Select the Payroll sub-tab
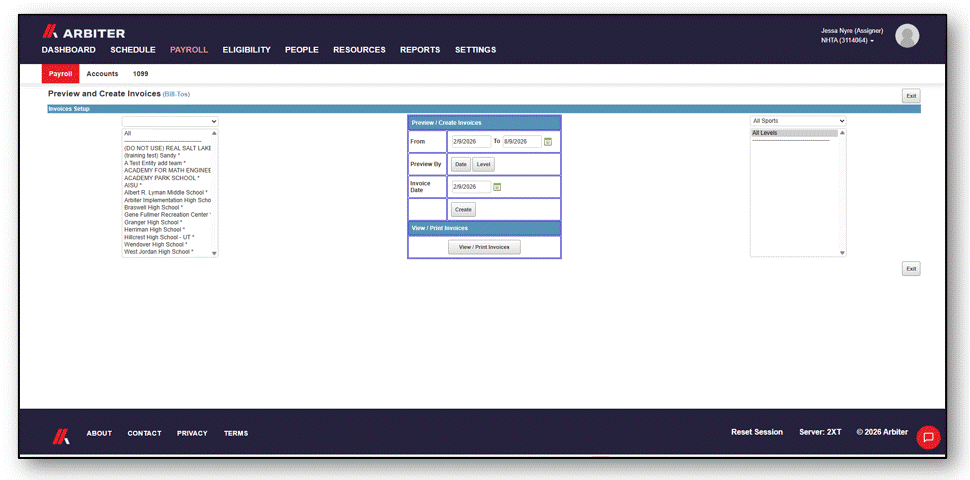The height and width of the screenshot is (480, 970). pos(61,74)
